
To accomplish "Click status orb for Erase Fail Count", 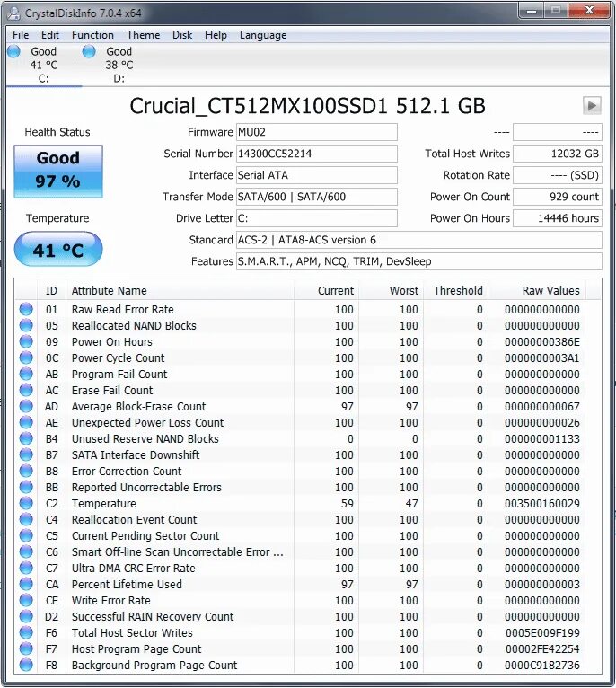I will (x=26, y=390).
